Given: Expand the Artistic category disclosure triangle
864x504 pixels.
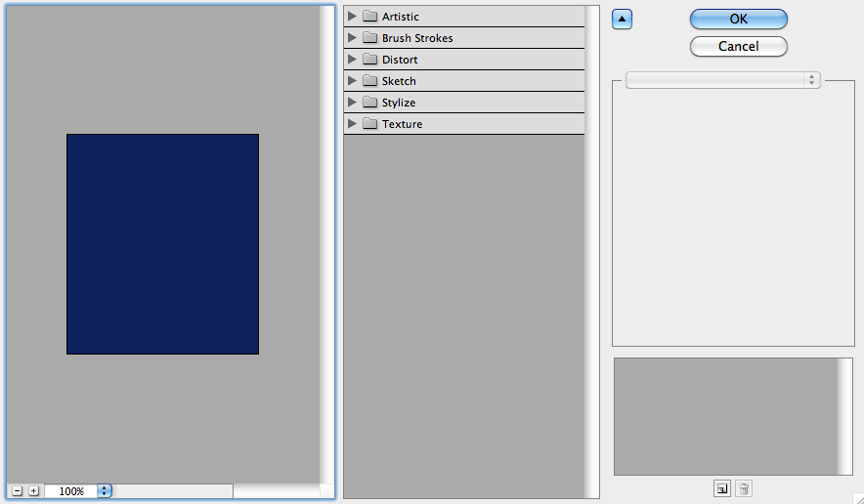Looking at the screenshot, I should coord(353,17).
